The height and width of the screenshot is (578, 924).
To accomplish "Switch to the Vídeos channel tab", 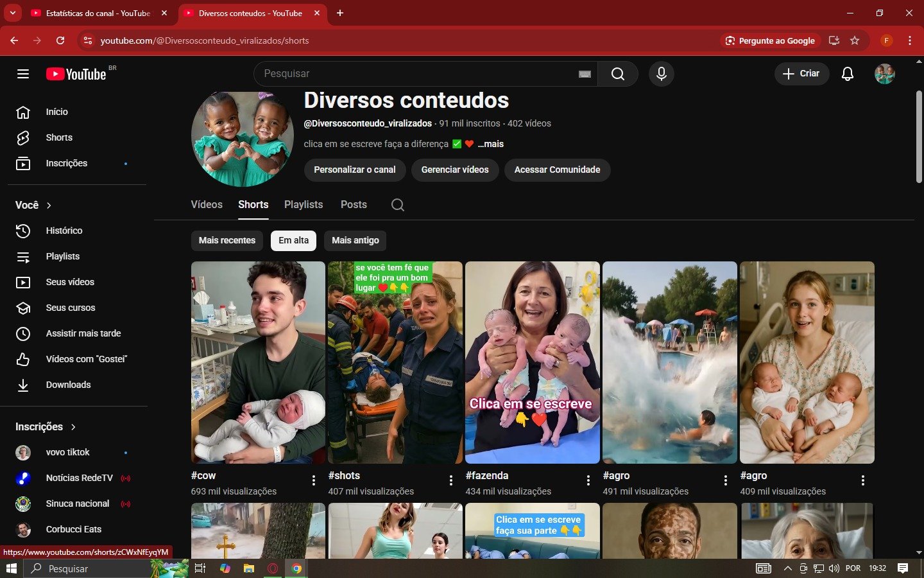I will pos(207,204).
